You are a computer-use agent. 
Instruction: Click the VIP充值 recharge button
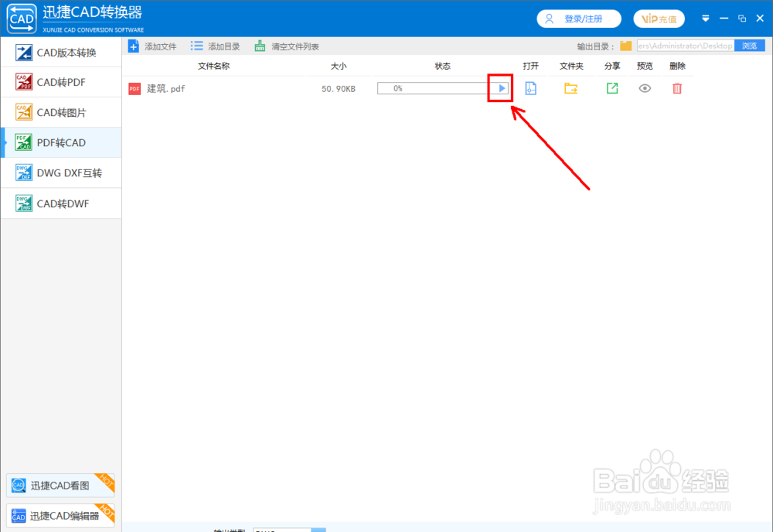[659, 19]
